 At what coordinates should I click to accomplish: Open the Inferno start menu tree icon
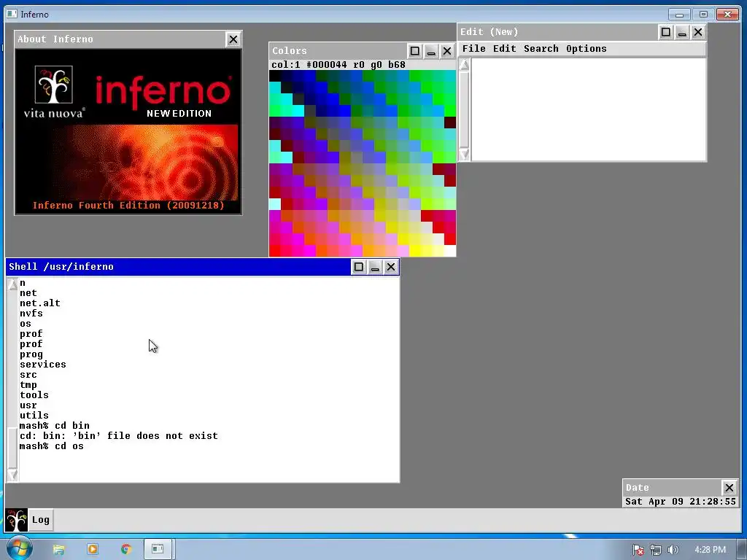point(16,519)
